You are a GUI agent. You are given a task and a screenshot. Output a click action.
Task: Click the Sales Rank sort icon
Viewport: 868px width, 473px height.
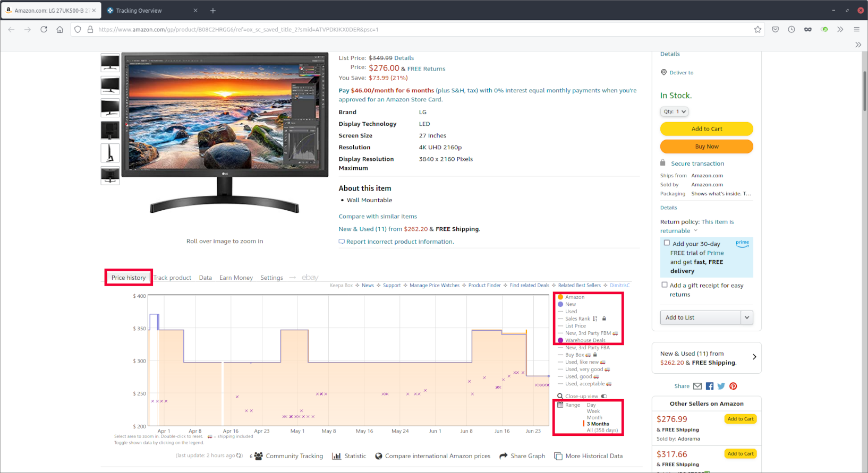coord(595,319)
